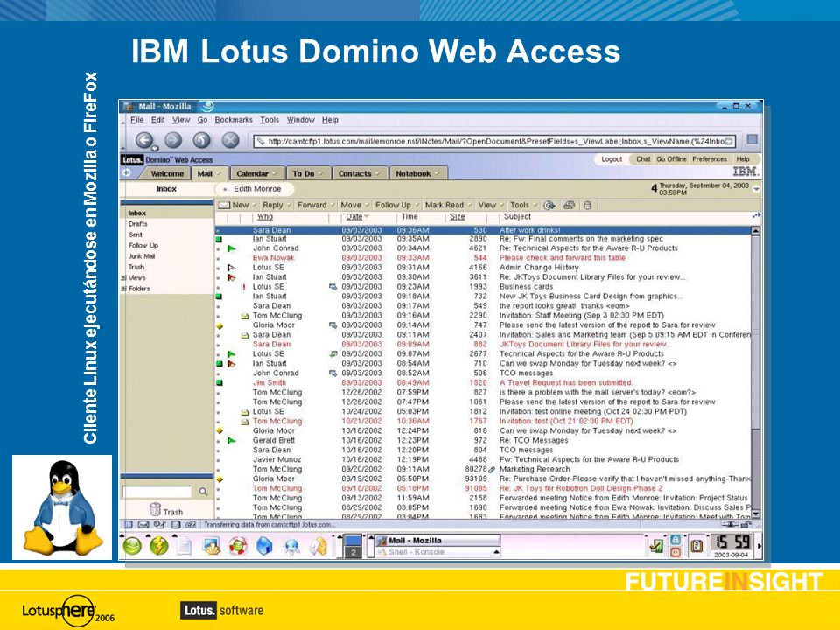This screenshot has height=630, width=840.
Task: Click the Preferences link
Action: tap(710, 159)
